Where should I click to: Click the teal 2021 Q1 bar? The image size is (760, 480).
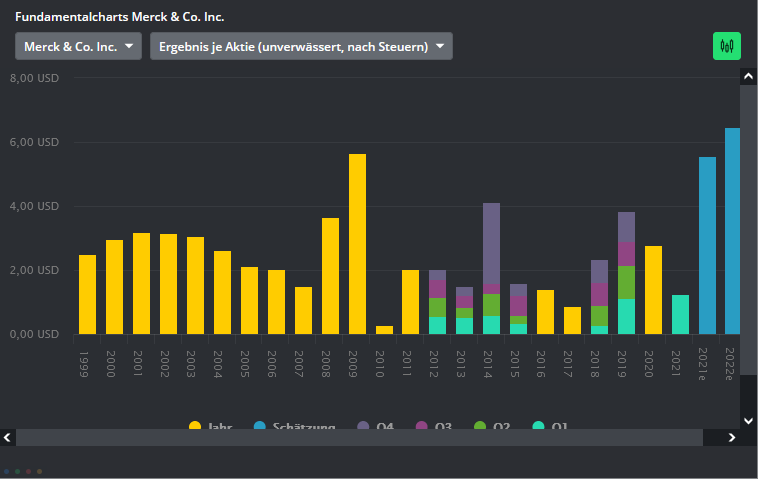[x=681, y=314]
